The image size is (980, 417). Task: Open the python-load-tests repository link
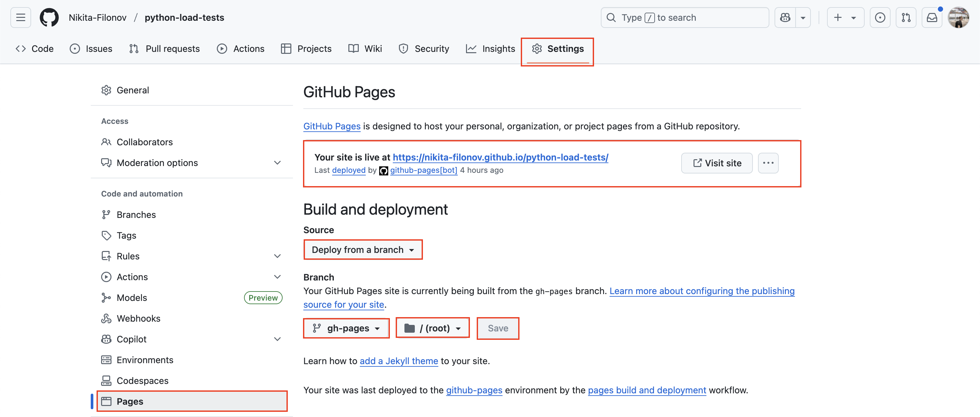(x=184, y=18)
